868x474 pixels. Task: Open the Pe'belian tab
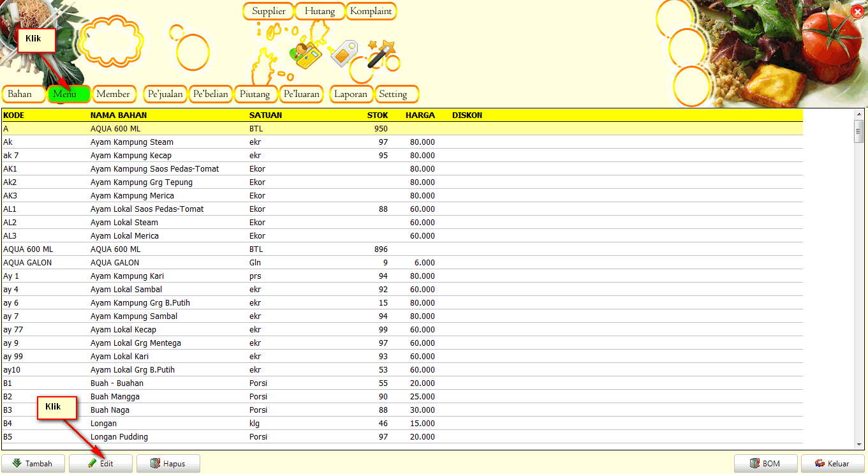click(210, 94)
